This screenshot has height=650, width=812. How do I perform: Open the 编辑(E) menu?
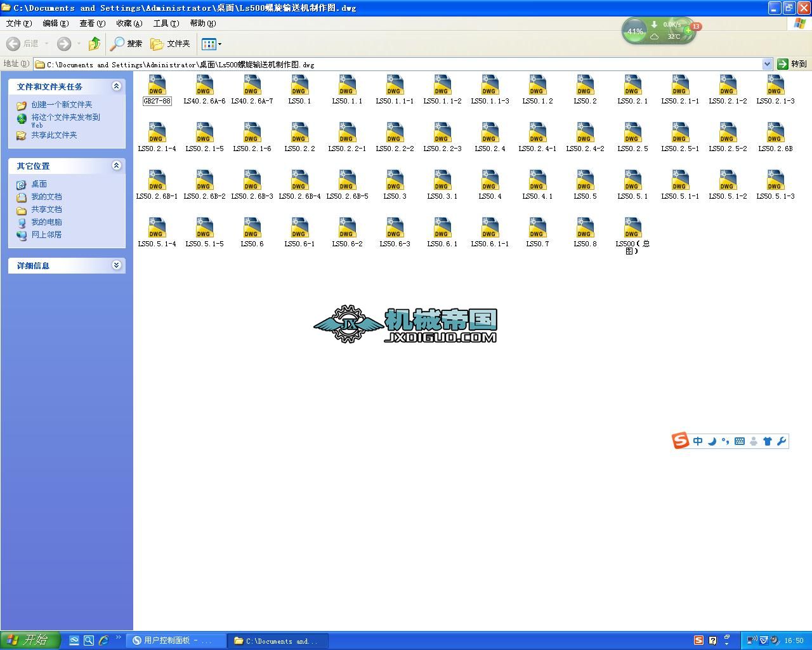point(55,23)
